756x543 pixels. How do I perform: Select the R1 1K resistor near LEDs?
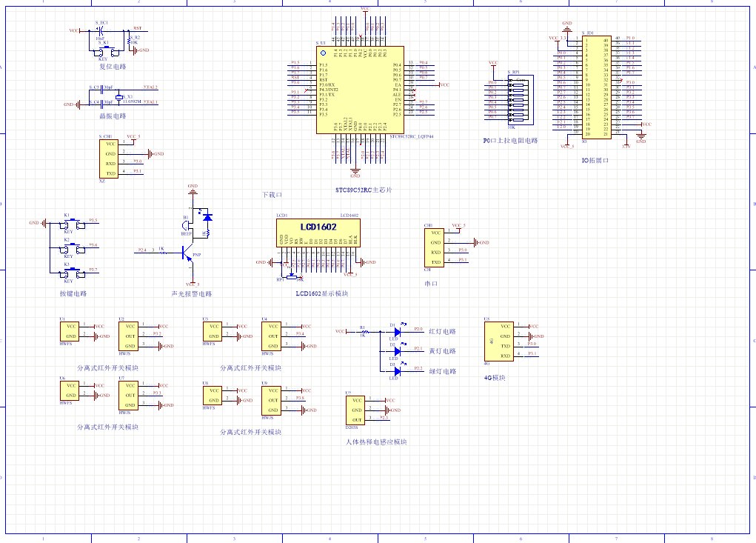click(363, 332)
